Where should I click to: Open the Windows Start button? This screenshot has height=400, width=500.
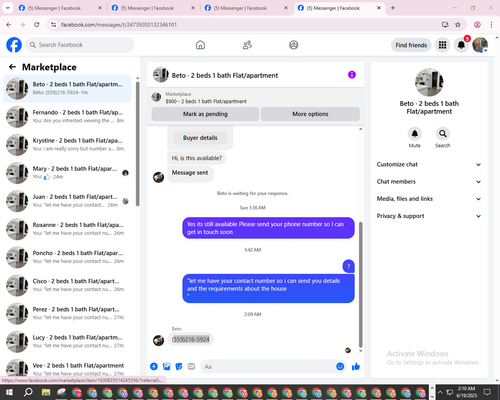click(x=9, y=392)
